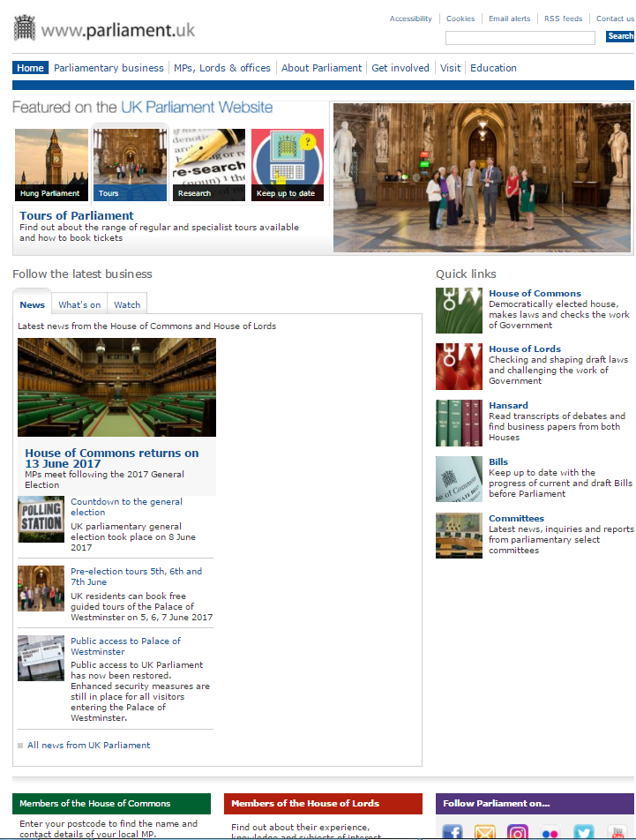636x840 pixels.
Task: Open the Accessibility link
Action: pyautogui.click(x=410, y=19)
